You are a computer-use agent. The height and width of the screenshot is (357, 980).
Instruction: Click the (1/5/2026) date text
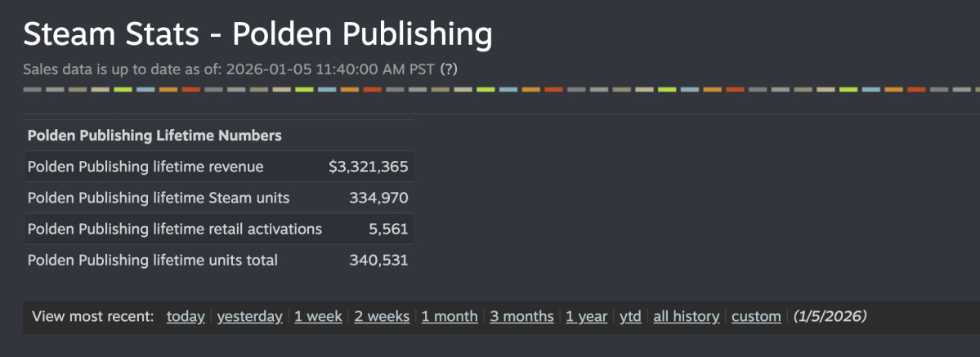(830, 316)
